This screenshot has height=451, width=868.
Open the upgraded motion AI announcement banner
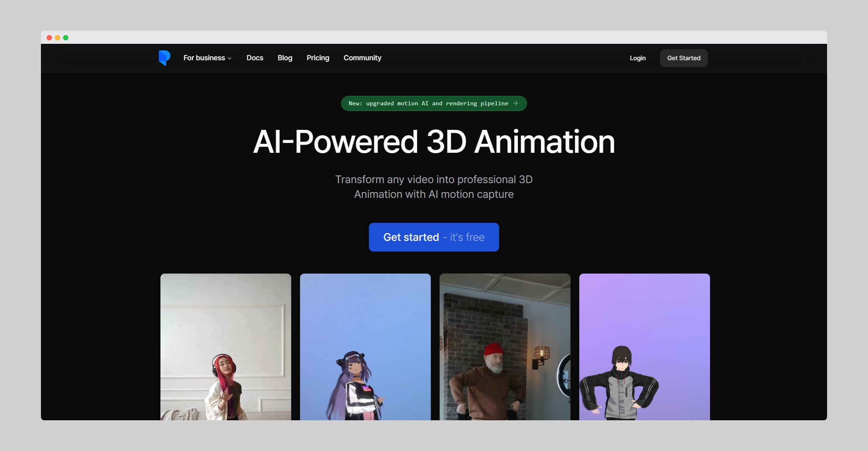(x=434, y=103)
